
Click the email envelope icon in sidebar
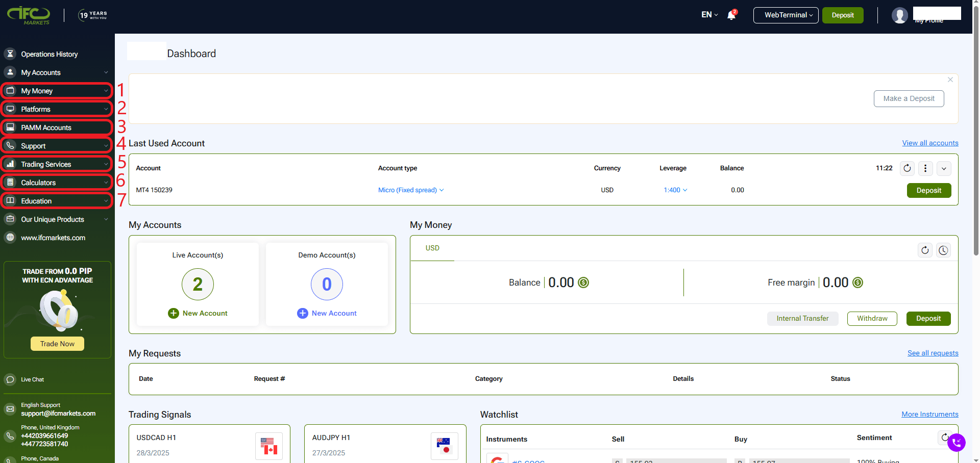tap(10, 409)
